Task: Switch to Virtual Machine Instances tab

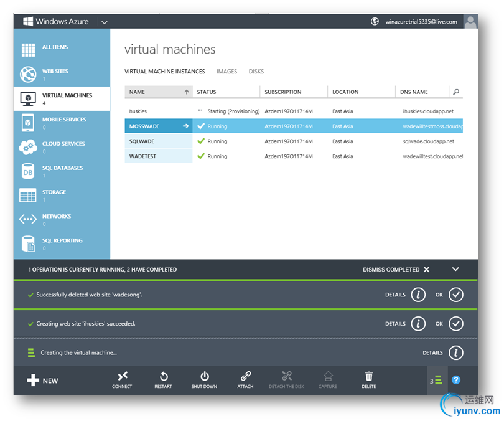Action: point(164,72)
